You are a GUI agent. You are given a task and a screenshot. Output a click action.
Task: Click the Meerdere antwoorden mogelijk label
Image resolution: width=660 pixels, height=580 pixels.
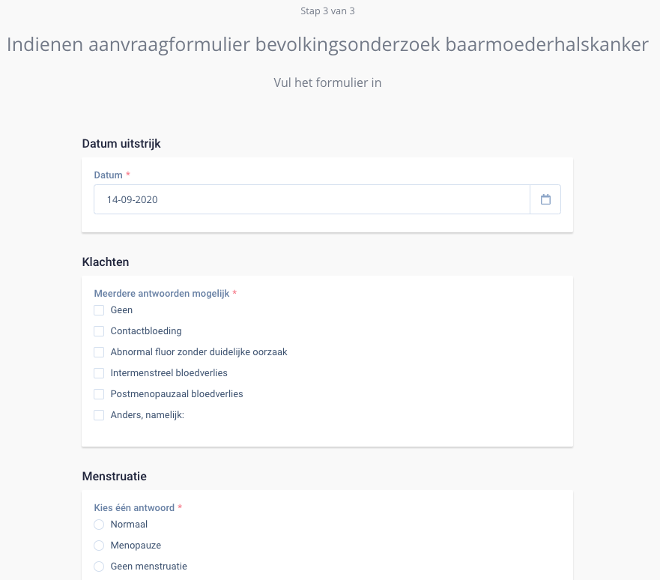(162, 293)
